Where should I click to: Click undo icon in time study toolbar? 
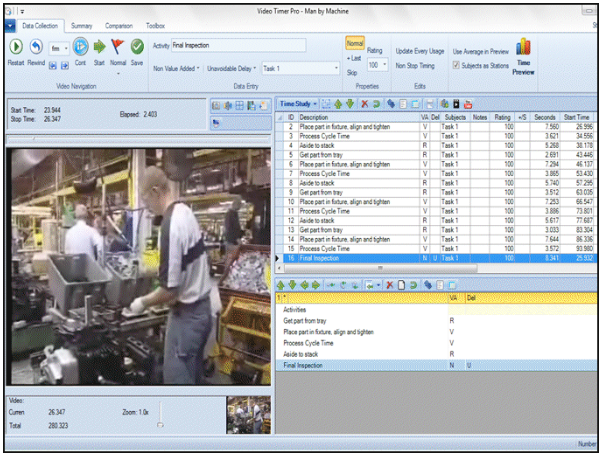click(376, 104)
